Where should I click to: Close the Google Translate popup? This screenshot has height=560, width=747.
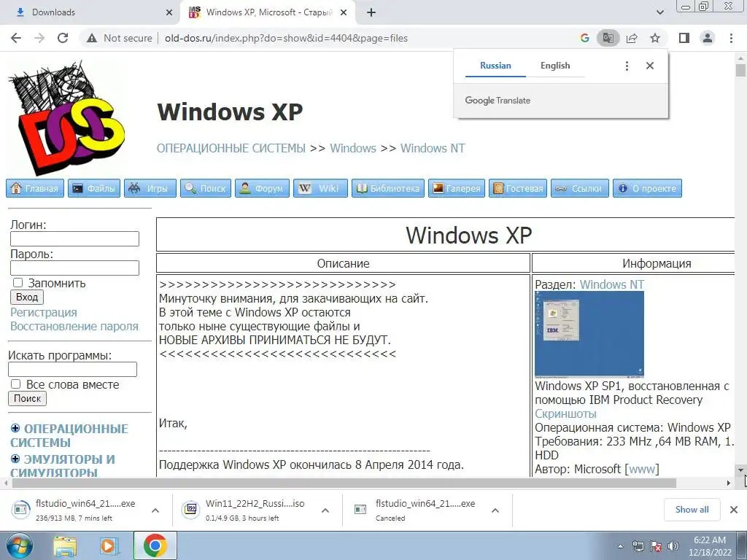[650, 66]
